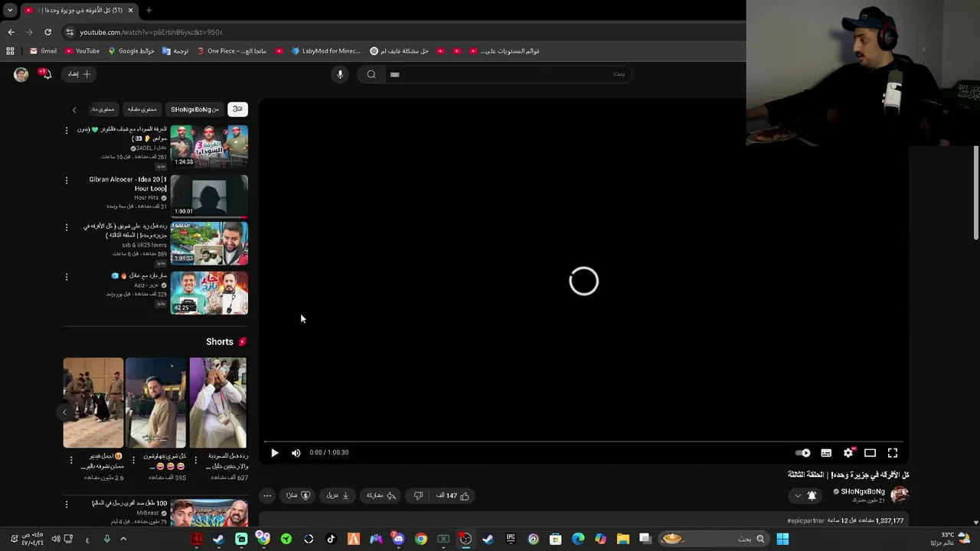Open the 1:01:33 reaction video thumbnail
The height and width of the screenshot is (551, 980).
pyautogui.click(x=209, y=243)
